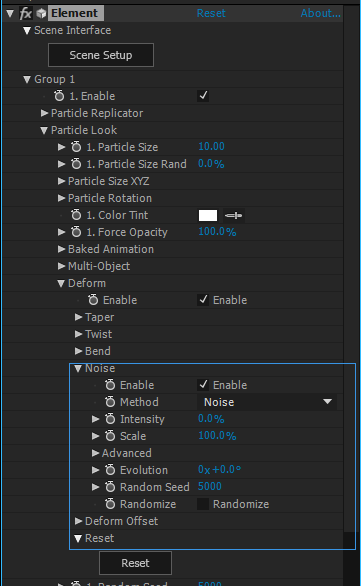Image resolution: width=361 pixels, height=586 pixels.
Task: Pick color with Color Tint eyedropper
Action: coord(234,215)
